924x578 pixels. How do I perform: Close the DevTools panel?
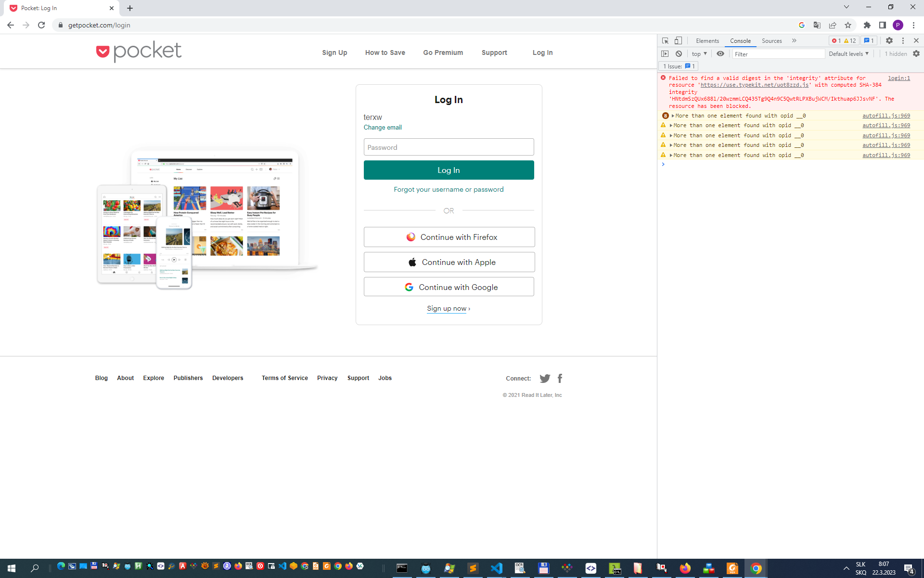[x=916, y=40]
